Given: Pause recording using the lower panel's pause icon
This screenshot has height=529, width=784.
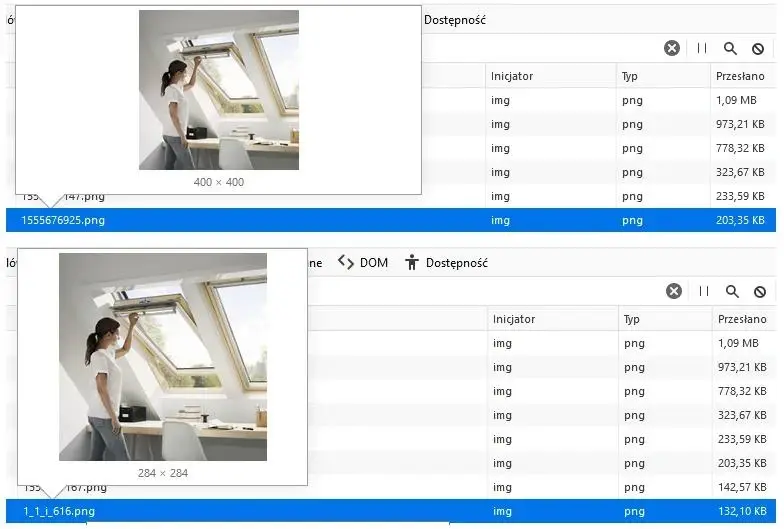Looking at the screenshot, I should coord(704,292).
